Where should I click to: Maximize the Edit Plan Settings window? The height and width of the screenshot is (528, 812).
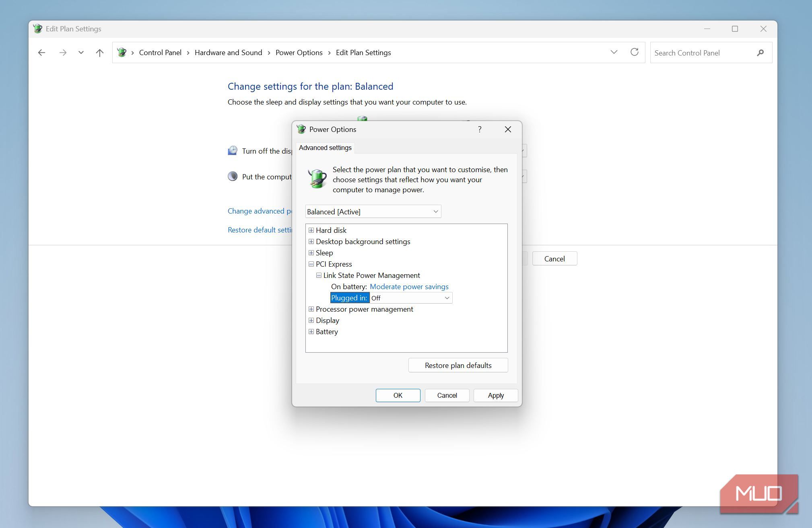click(735, 29)
